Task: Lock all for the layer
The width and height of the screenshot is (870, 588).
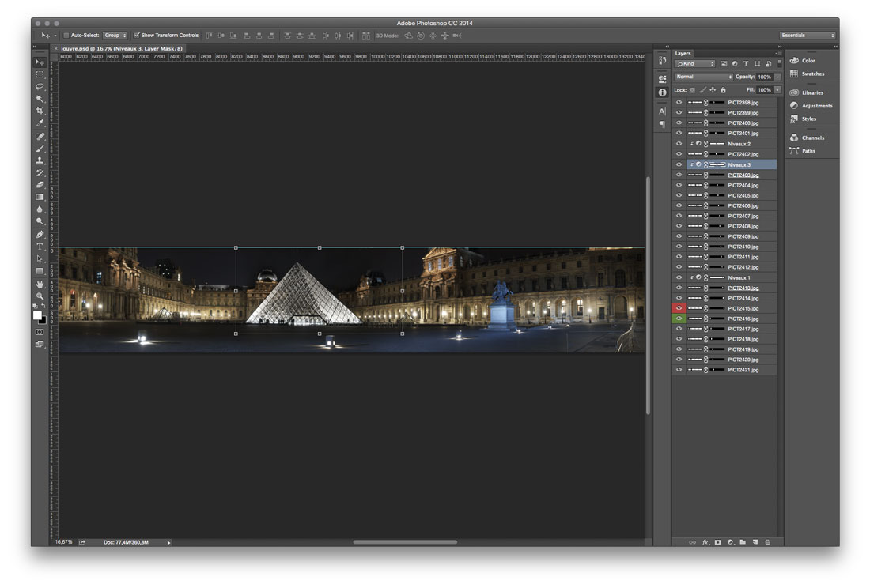Action: coord(723,90)
